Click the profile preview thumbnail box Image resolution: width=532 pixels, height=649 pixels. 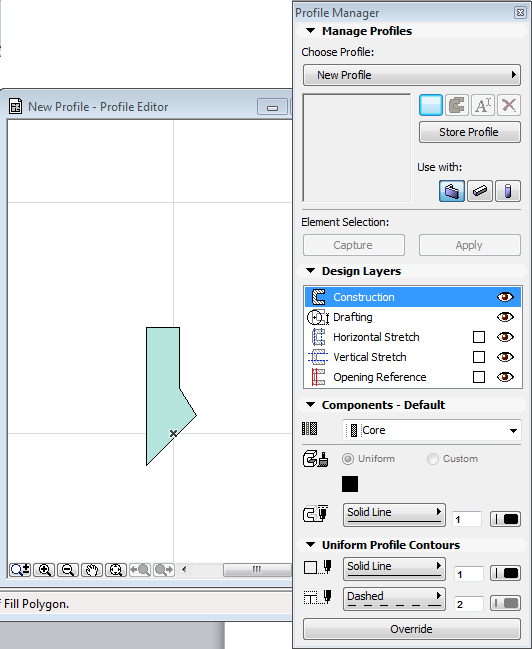tap(356, 148)
